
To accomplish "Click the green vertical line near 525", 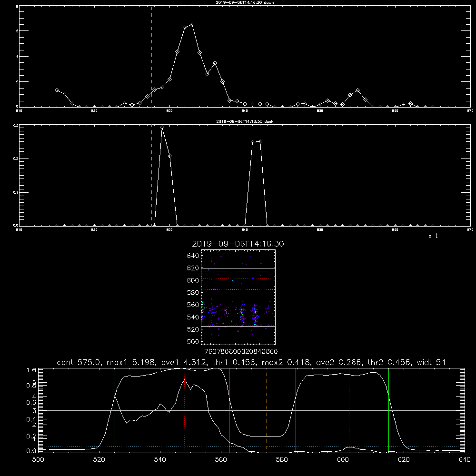I will (x=115, y=410).
